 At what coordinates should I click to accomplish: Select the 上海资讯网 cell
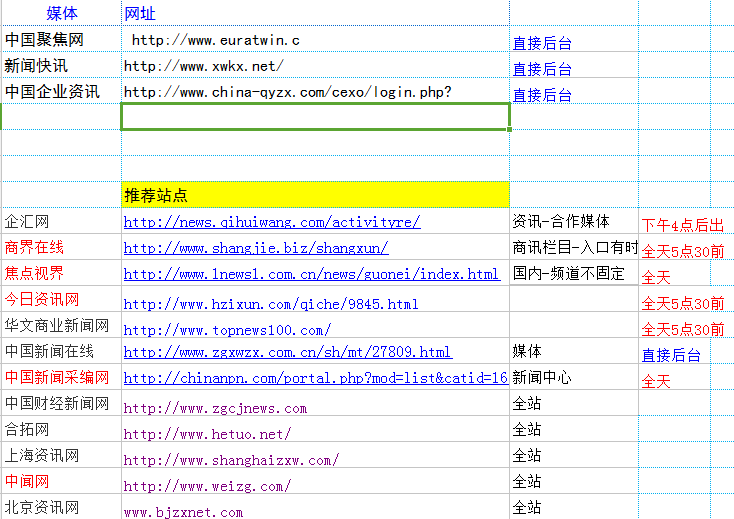click(x=62, y=455)
